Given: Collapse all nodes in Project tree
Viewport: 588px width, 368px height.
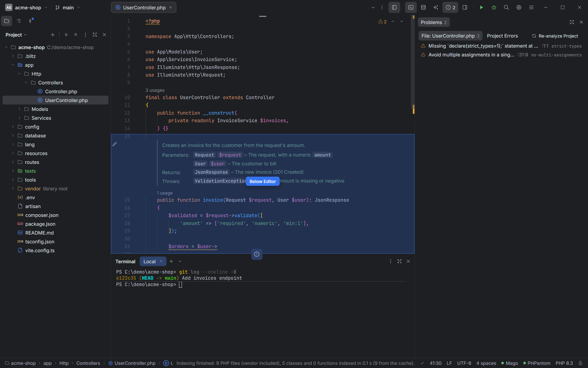Looking at the screenshot, I should coord(76,35).
